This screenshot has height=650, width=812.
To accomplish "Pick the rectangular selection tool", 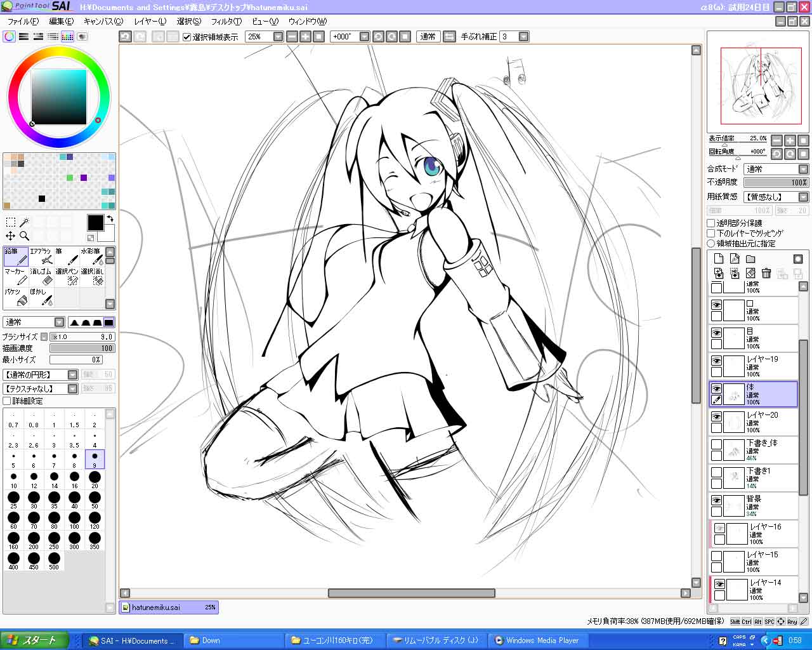I will 11,222.
